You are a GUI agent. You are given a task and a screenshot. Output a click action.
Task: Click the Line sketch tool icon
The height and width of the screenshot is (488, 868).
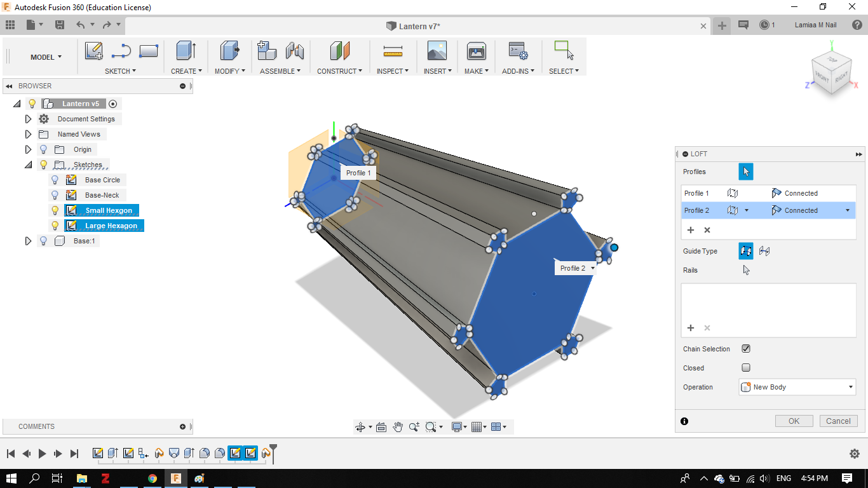point(121,51)
